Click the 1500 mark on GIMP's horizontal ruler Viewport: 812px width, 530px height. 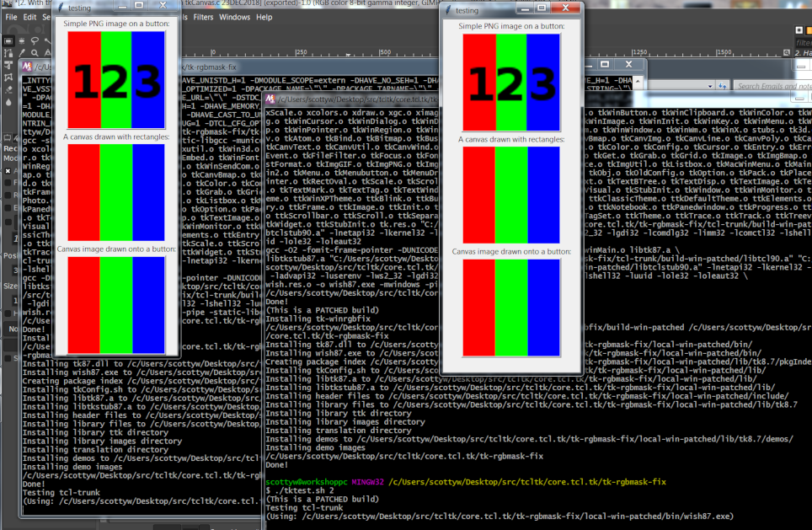[x=724, y=52]
